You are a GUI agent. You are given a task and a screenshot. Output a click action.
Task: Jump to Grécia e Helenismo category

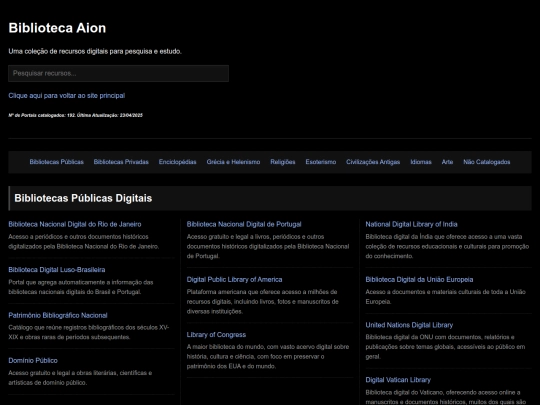(233, 162)
